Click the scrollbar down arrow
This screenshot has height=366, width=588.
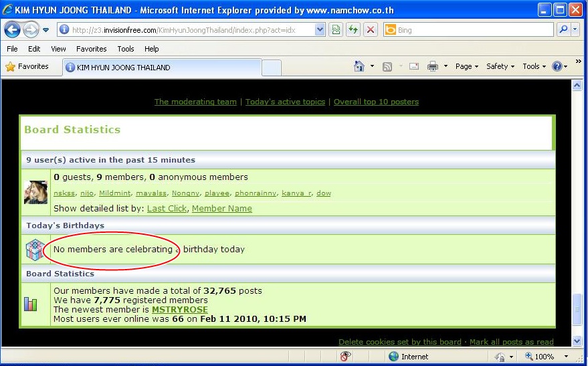(x=577, y=341)
